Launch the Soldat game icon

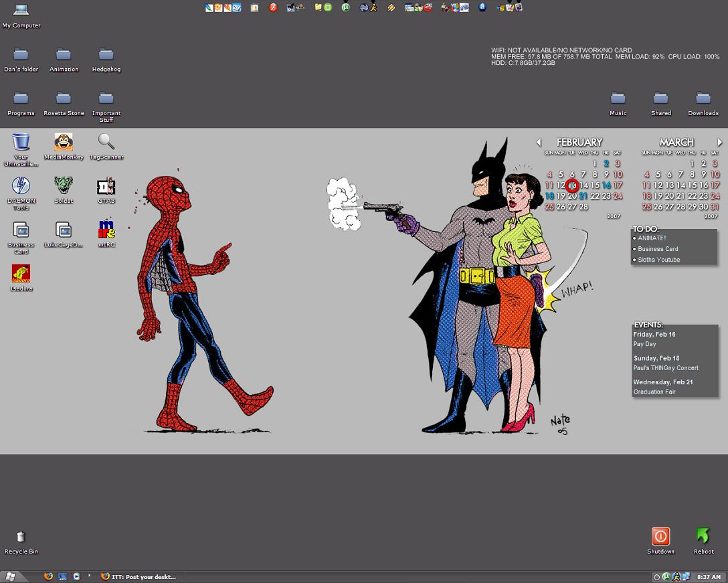pyautogui.click(x=64, y=191)
